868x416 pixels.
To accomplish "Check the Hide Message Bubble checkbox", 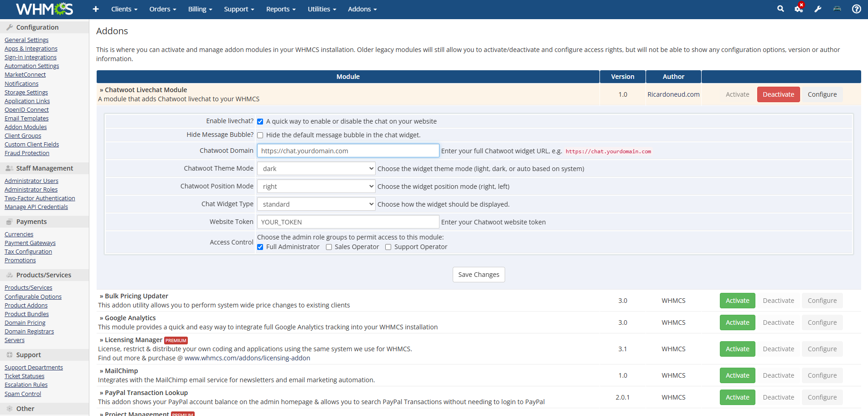I will [x=260, y=135].
